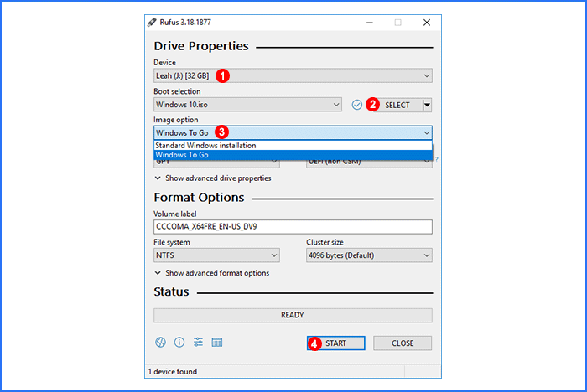The width and height of the screenshot is (587, 392).
Task: Click the Volume label caption
Action: 174,214
